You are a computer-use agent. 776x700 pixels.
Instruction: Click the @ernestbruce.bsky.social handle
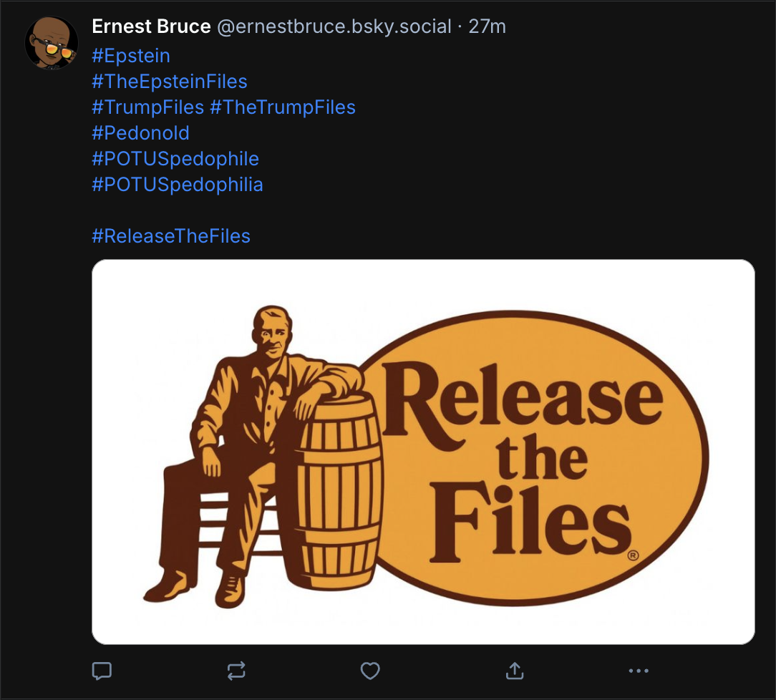334,26
